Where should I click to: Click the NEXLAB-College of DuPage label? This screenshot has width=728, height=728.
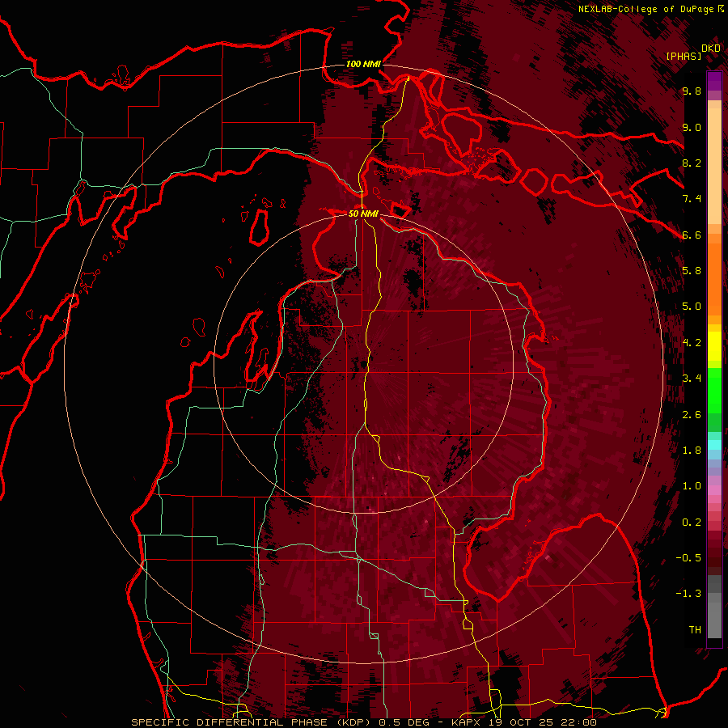[647, 9]
